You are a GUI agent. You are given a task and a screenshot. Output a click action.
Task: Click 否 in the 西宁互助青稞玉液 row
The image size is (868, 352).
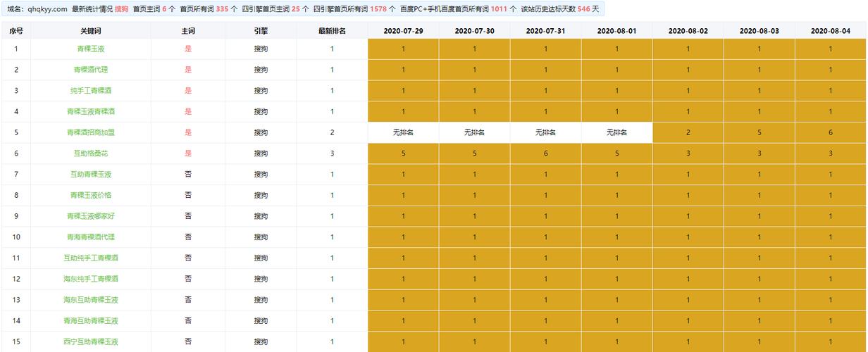point(188,341)
